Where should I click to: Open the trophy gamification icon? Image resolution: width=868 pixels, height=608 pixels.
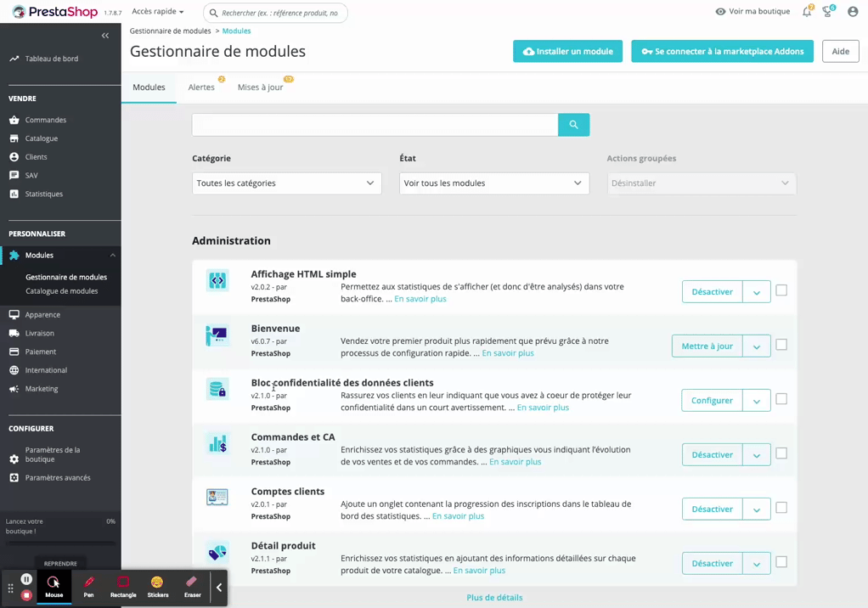[x=827, y=12]
